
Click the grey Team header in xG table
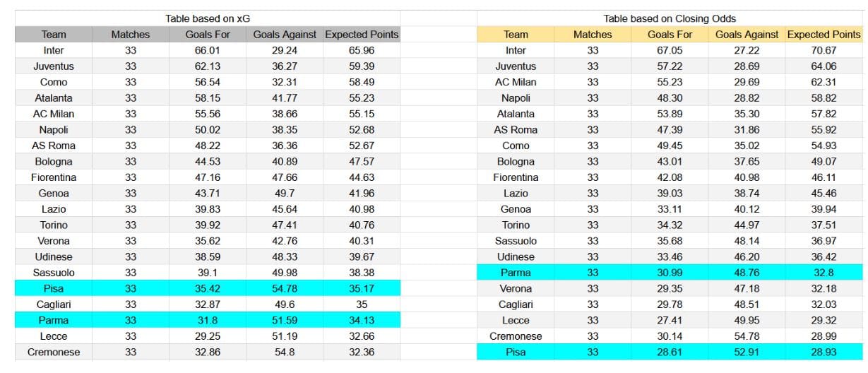pyautogui.click(x=54, y=34)
